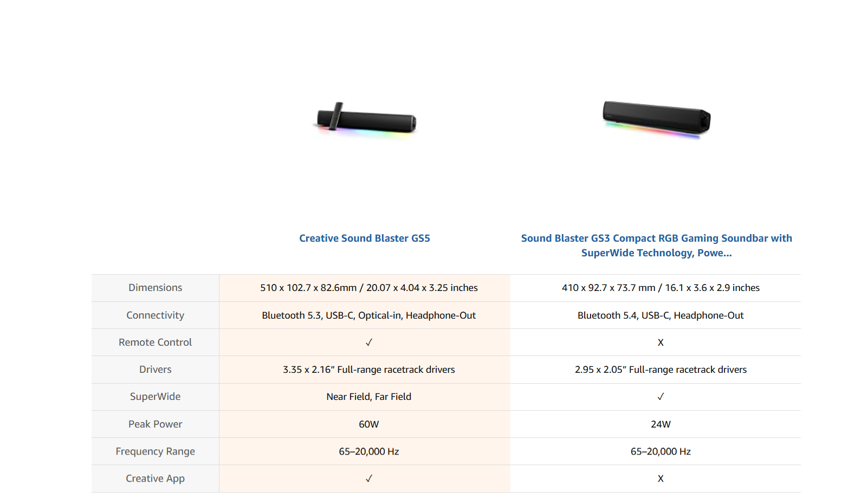
Task: Select the Dimensions row label
Action: tap(156, 288)
